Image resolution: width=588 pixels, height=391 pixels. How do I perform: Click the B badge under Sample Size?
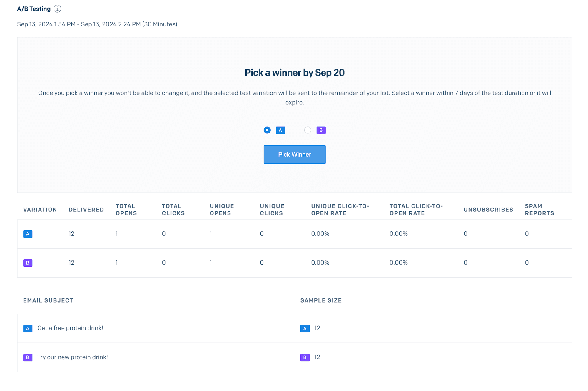(305, 357)
